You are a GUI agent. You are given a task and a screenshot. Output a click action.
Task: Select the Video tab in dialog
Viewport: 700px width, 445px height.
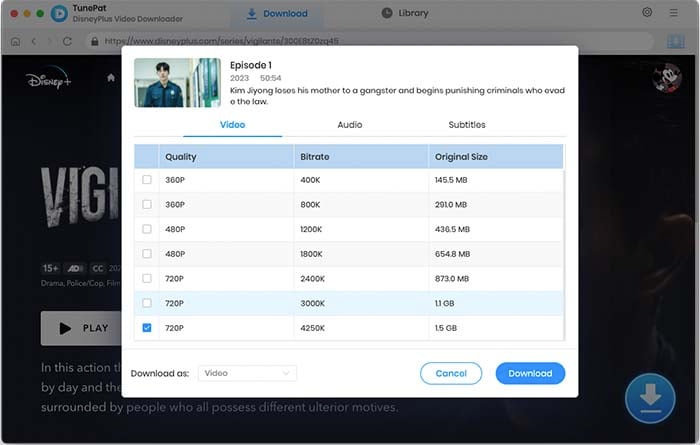coord(233,125)
